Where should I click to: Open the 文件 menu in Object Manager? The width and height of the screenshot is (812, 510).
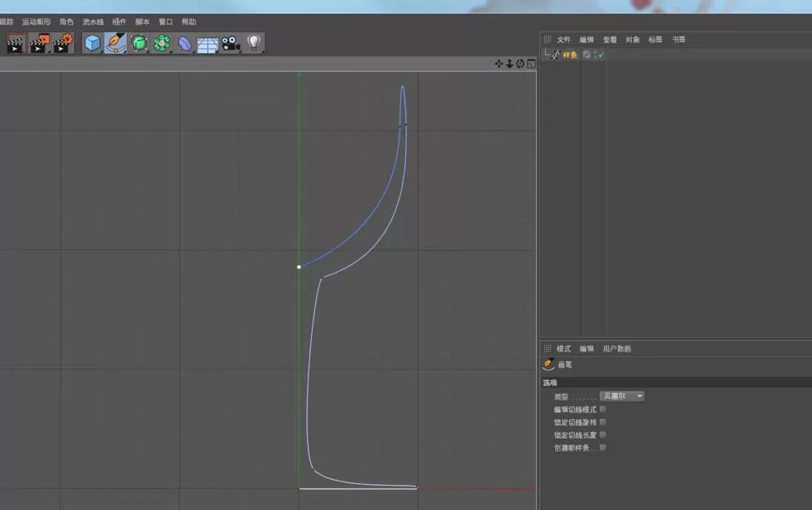(564, 39)
